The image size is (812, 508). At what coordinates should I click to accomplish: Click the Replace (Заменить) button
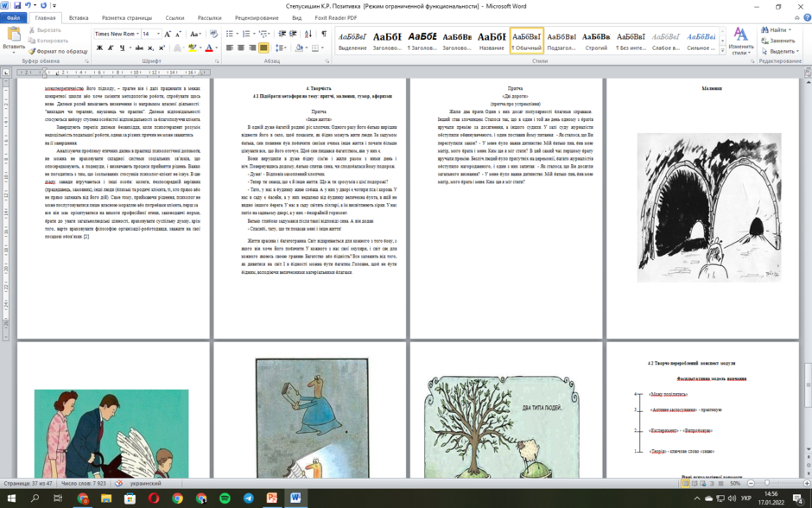click(778, 41)
